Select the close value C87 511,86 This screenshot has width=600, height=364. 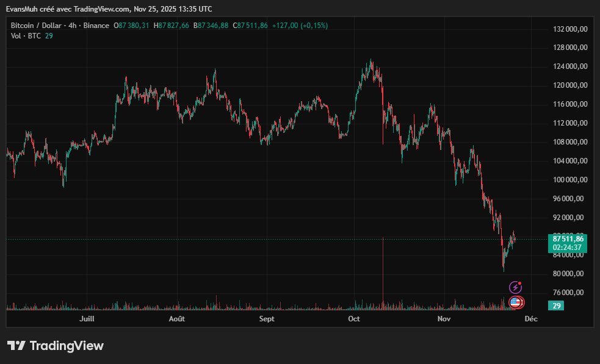pyautogui.click(x=250, y=26)
